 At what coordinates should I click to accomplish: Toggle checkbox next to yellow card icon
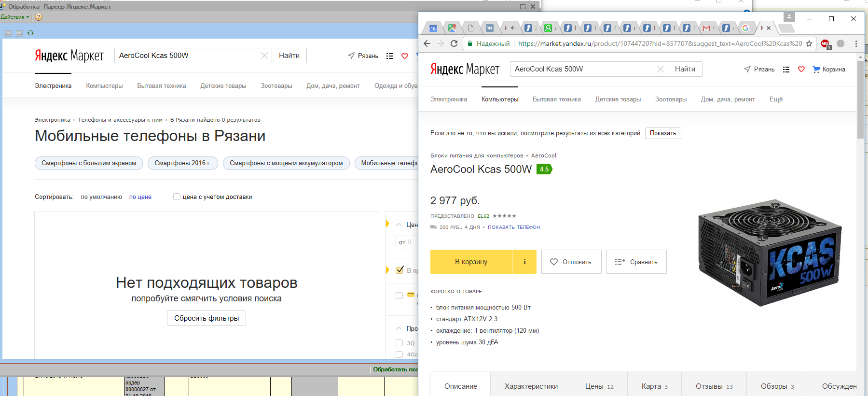coord(399,295)
